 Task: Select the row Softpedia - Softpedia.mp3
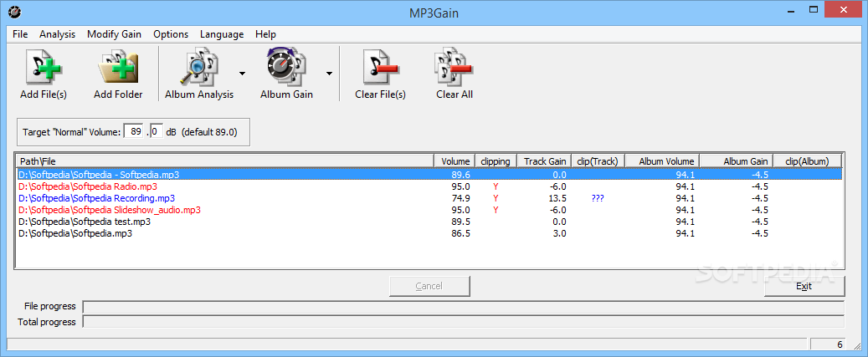429,175
